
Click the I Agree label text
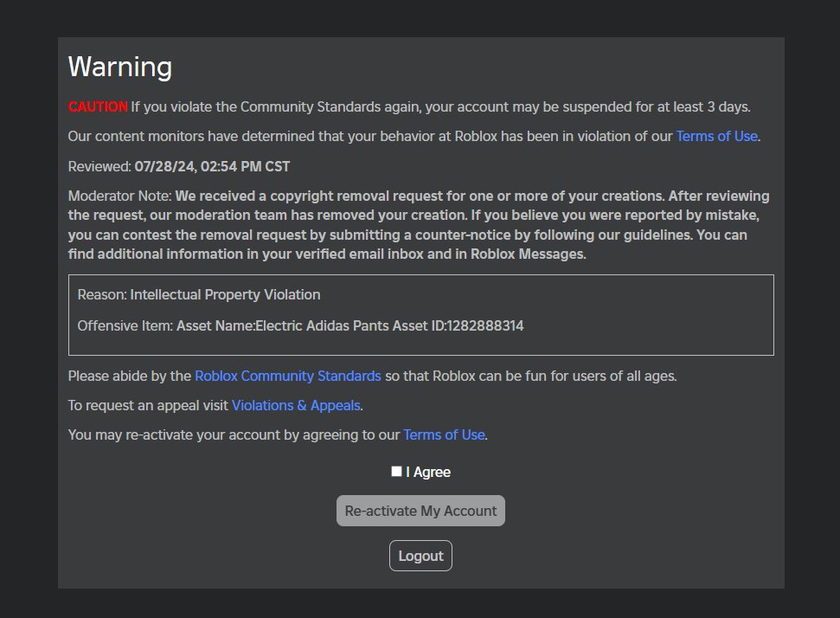pyautogui.click(x=428, y=473)
